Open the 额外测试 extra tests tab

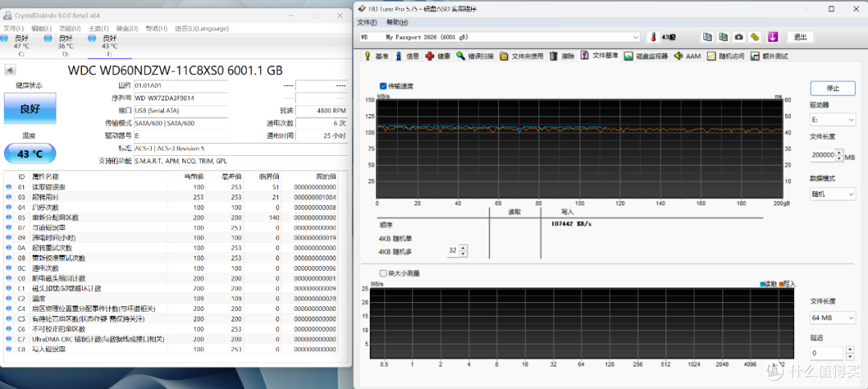pos(769,56)
